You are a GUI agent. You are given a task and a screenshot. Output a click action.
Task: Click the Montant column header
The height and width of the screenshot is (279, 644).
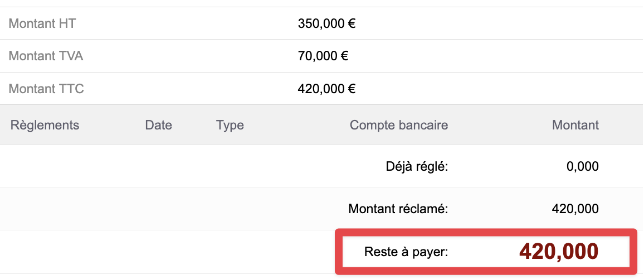[575, 124]
